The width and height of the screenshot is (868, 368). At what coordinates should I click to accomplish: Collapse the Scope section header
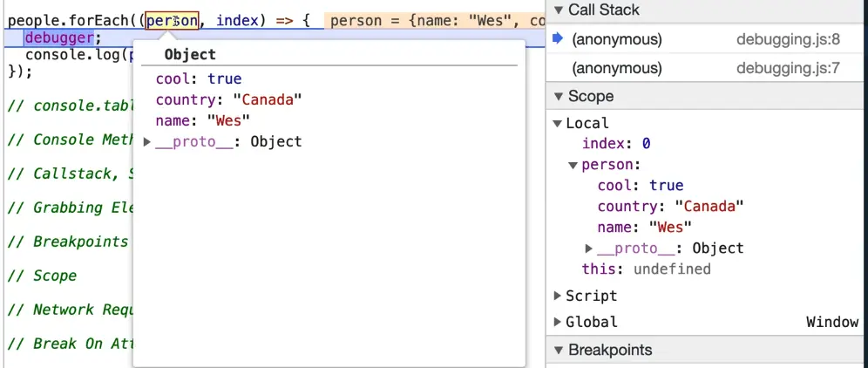tap(559, 97)
